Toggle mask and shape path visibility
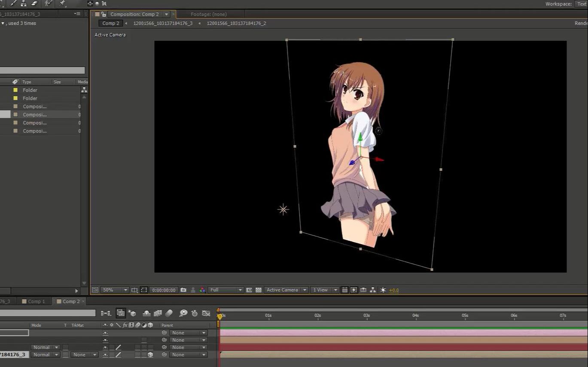The height and width of the screenshot is (367, 588). (144, 290)
